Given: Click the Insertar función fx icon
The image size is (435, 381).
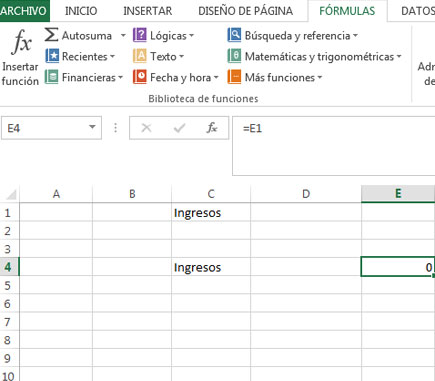Looking at the screenshot, I should (x=22, y=42).
